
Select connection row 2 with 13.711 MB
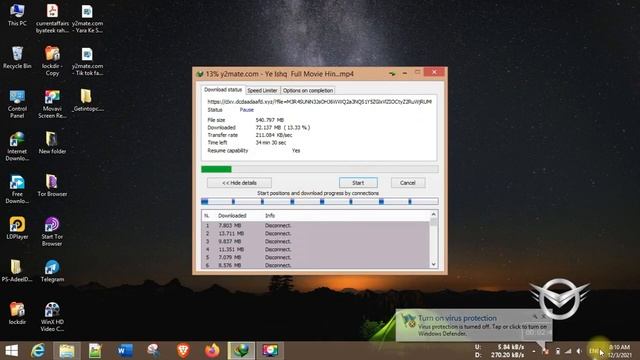coord(315,233)
